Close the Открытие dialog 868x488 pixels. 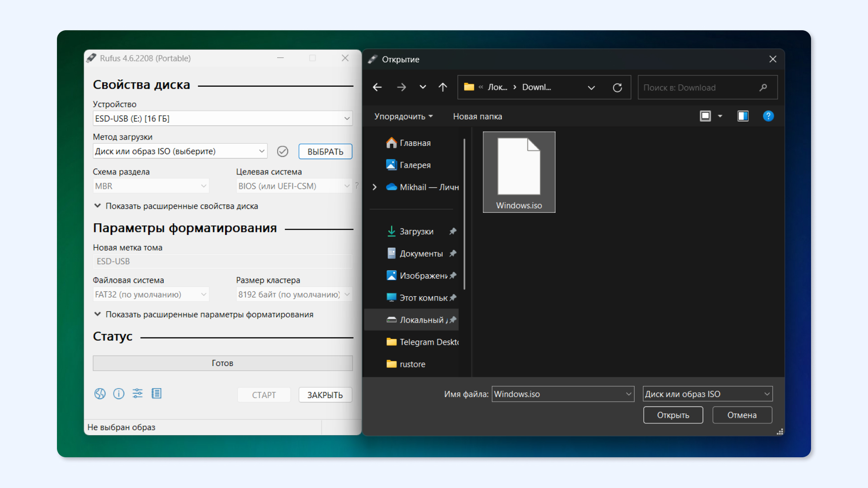773,59
